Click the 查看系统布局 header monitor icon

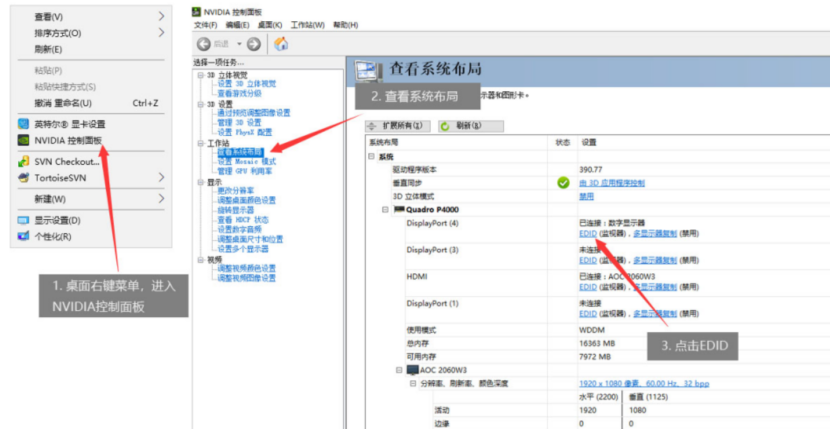368,71
